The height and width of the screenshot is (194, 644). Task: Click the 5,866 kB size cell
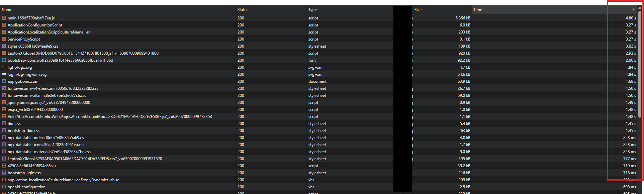(463, 18)
